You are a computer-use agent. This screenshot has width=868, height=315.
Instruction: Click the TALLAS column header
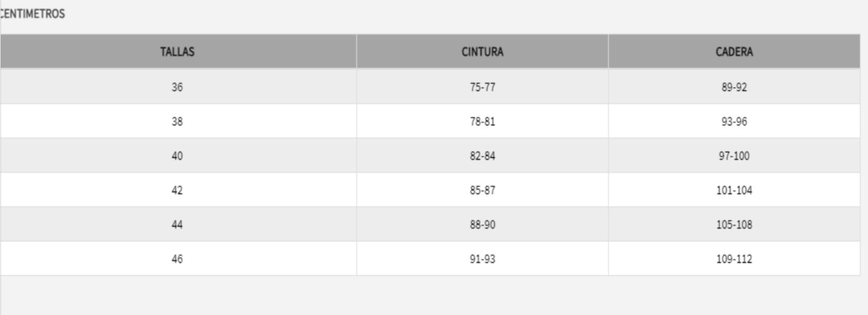coord(177,51)
